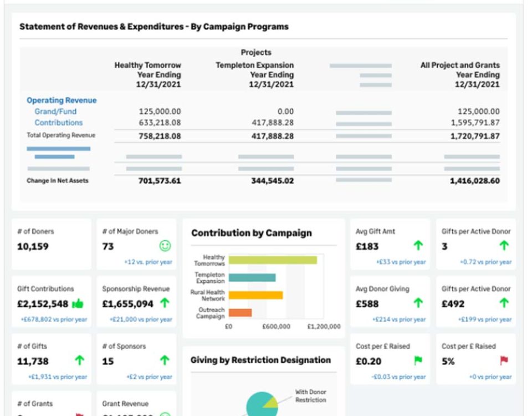Open the Contributions row link
Screen dimensions: 532x416
coord(58,123)
